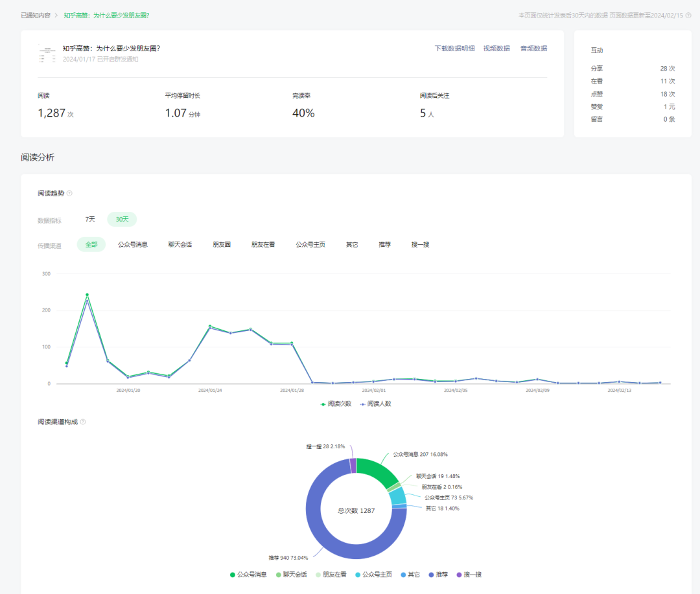The image size is (700, 594).
Task: Click 其它 18 1.40% pie label
Action: [x=442, y=508]
